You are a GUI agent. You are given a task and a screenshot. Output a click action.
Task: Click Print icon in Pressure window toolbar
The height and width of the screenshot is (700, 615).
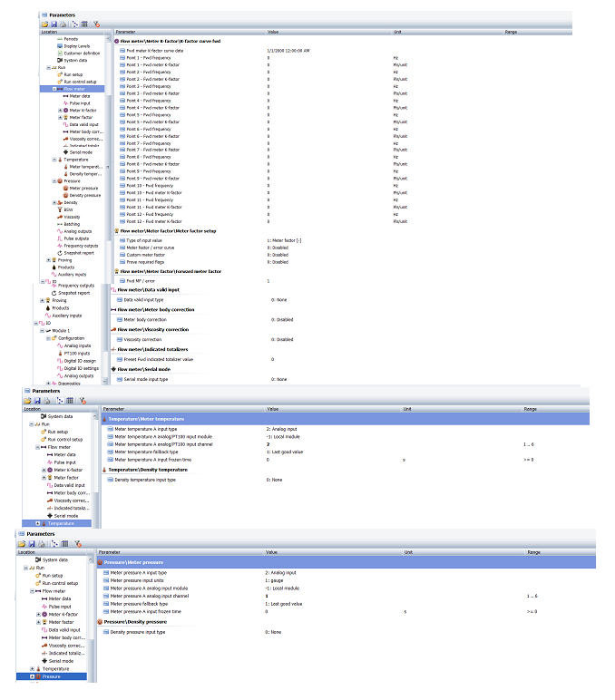pyautogui.click(x=42, y=544)
